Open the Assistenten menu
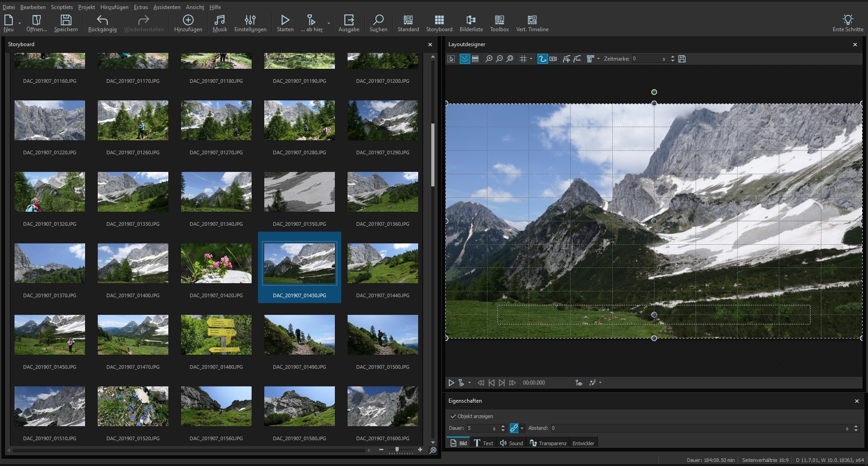Image resolution: width=868 pixels, height=466 pixels. 167,7
